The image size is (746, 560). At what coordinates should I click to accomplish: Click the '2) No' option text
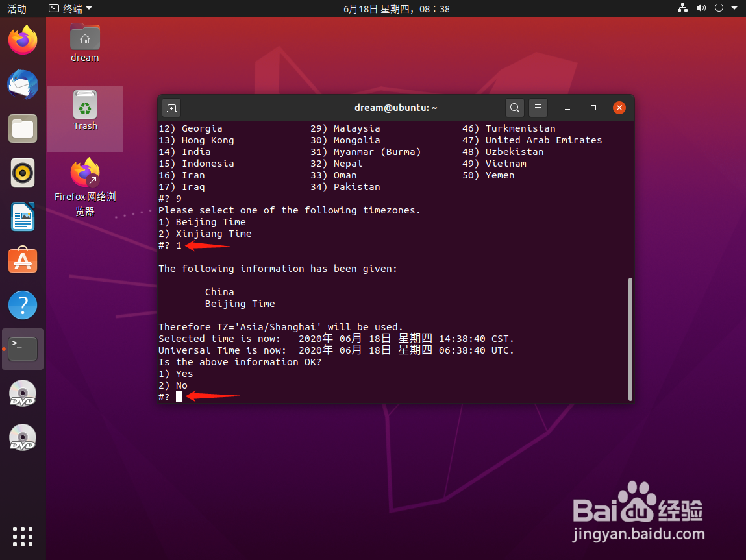[x=173, y=385]
